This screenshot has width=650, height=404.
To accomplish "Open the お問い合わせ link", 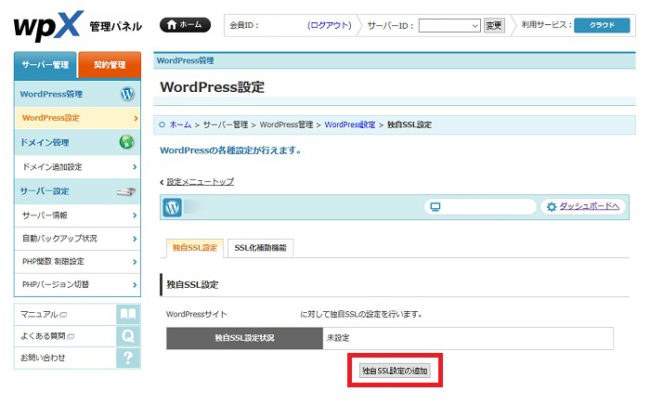I will 43,358.
